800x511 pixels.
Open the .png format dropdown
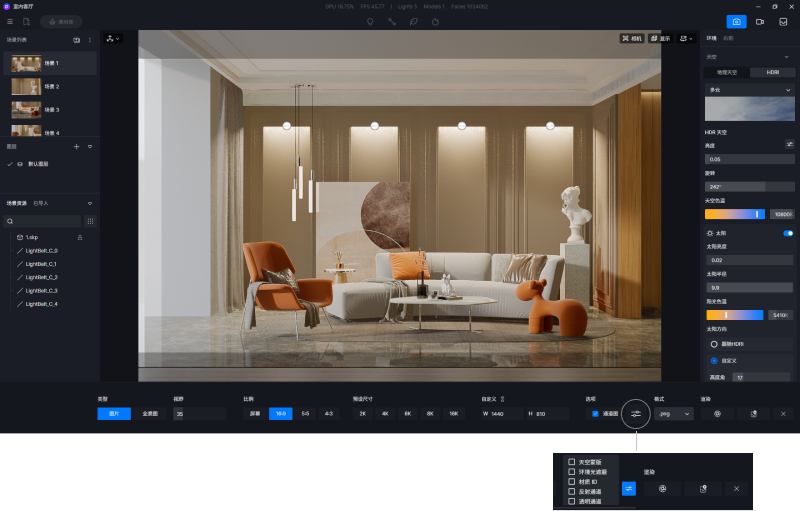[x=673, y=413]
